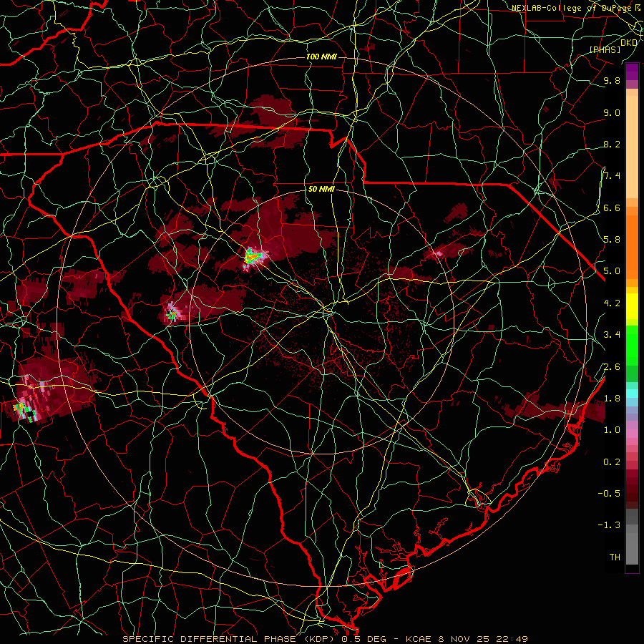644x644 pixels.
Task: Choose the 1.0 scale label
Action: pos(612,429)
